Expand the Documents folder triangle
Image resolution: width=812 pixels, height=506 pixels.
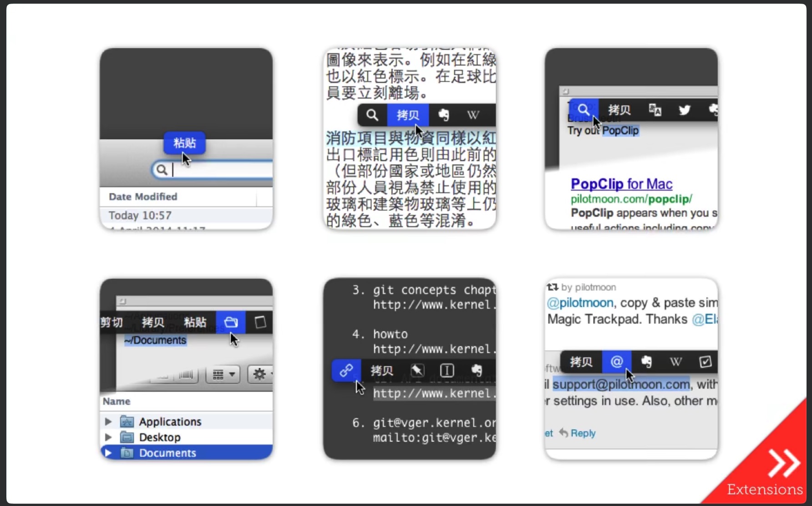pyautogui.click(x=108, y=453)
